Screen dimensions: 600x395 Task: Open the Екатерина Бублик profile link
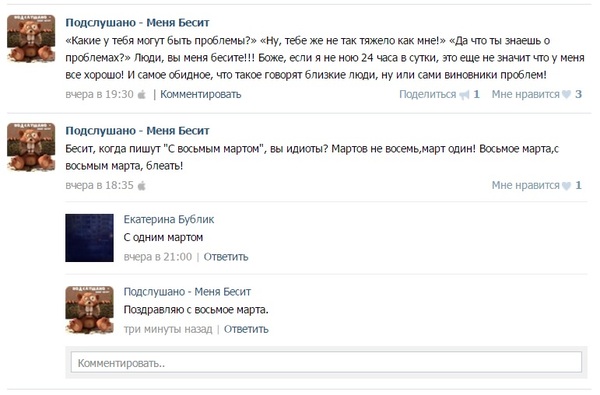(169, 219)
